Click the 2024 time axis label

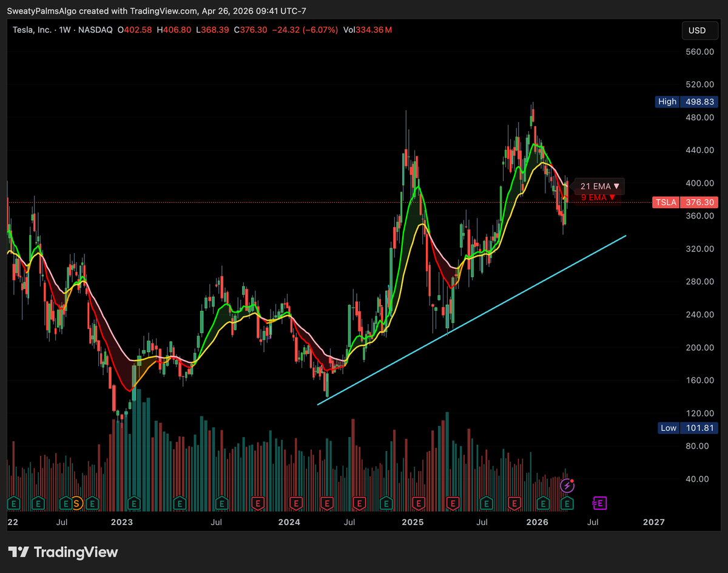[289, 522]
